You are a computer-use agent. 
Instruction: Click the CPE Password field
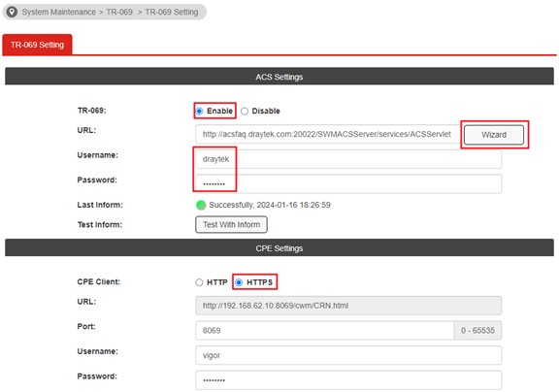[x=348, y=380]
